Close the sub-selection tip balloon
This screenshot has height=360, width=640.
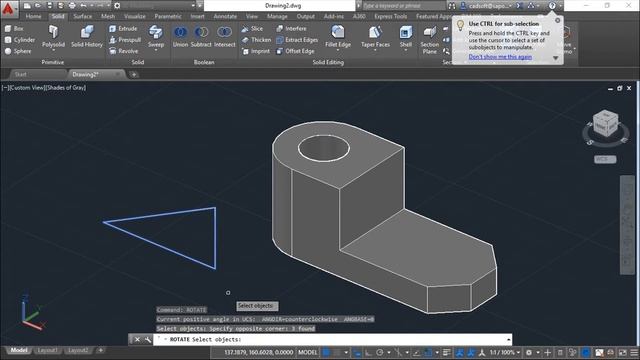point(558,20)
